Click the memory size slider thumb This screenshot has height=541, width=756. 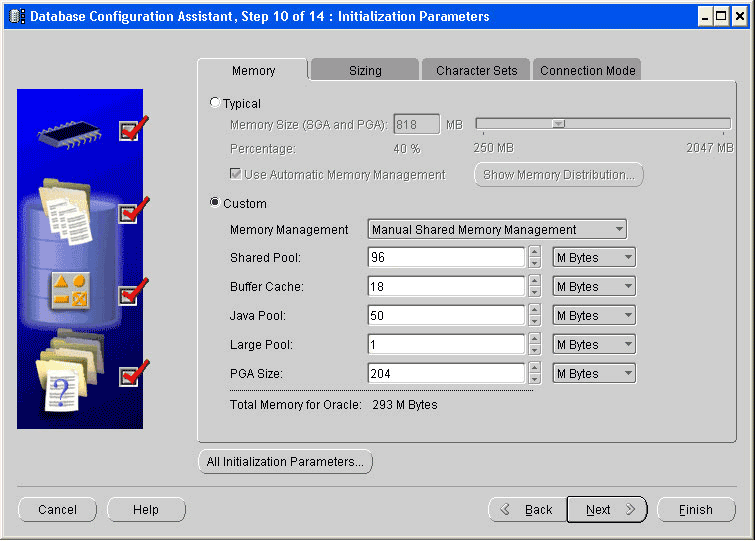[559, 124]
